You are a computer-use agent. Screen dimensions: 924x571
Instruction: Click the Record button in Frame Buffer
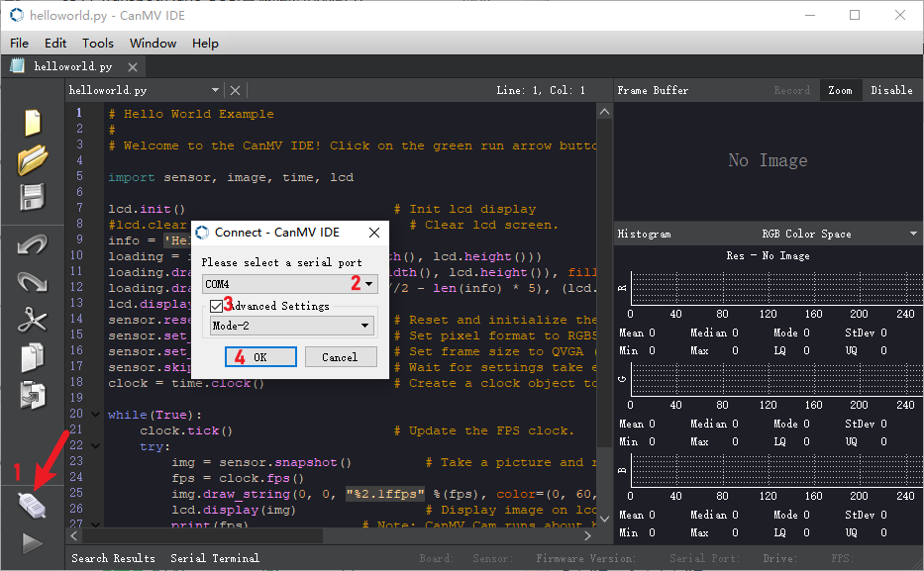[792, 90]
